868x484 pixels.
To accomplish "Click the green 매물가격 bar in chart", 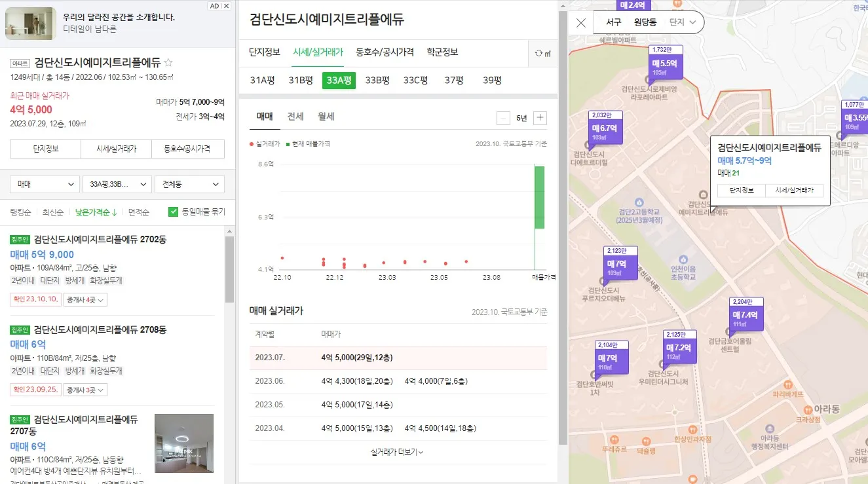I will point(539,197).
